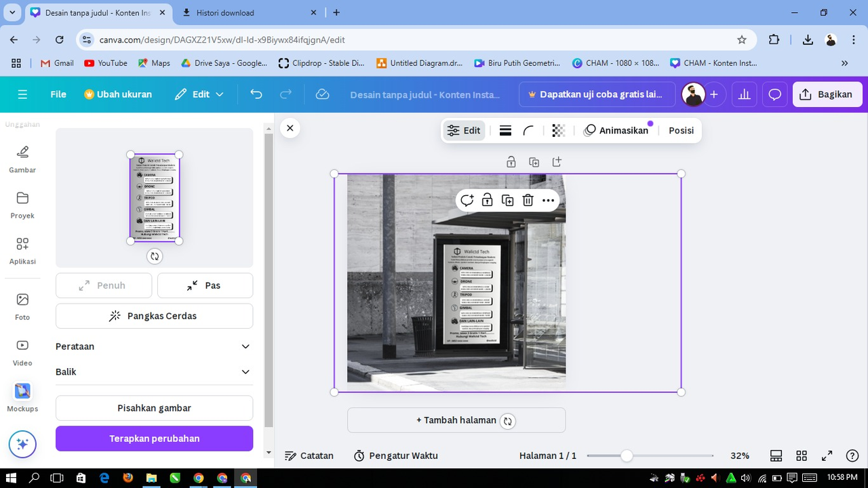Open Gmail bookmark
This screenshot has height=488, width=868.
(56, 63)
